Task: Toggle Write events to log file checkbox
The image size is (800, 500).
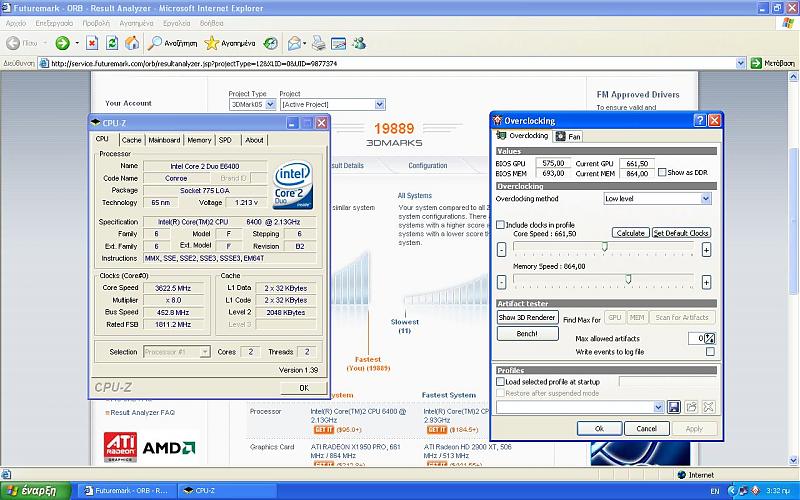Action: click(x=710, y=352)
